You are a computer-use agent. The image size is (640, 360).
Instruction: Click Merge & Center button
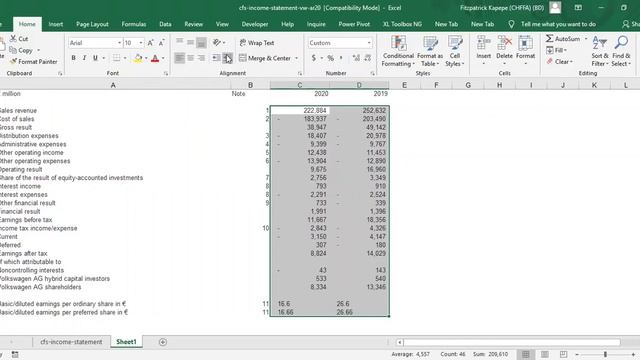pyautogui.click(x=265, y=58)
